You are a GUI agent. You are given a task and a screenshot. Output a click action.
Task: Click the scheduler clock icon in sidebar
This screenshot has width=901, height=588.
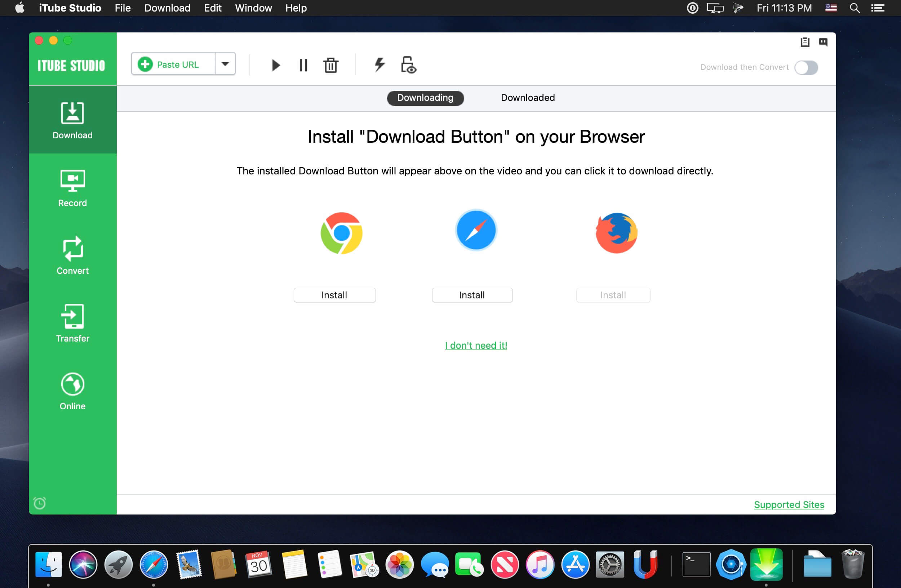39,503
